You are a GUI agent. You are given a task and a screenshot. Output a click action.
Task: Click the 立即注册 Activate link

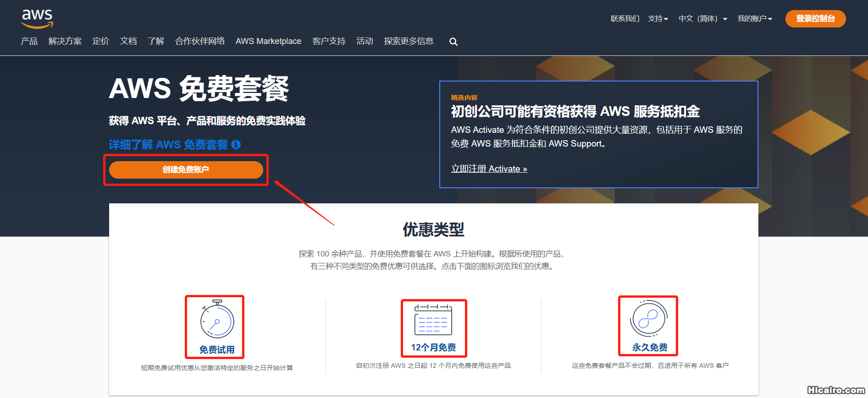[489, 169]
